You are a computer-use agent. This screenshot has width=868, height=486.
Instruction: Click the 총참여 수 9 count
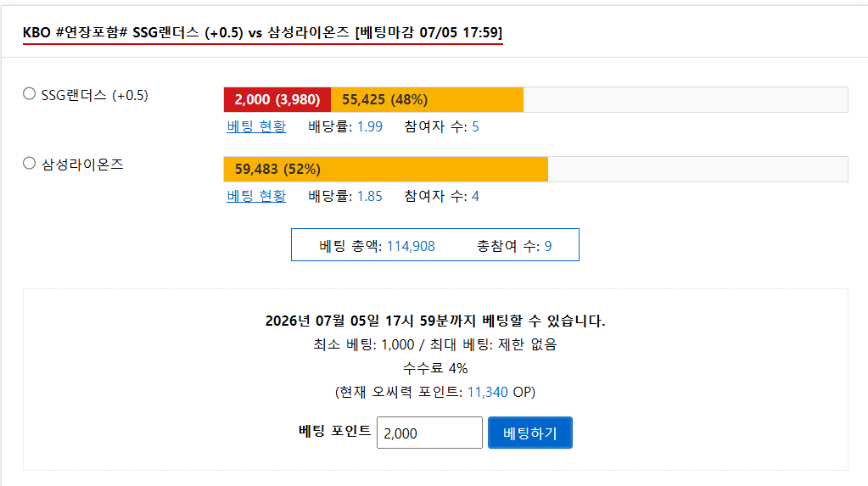548,246
